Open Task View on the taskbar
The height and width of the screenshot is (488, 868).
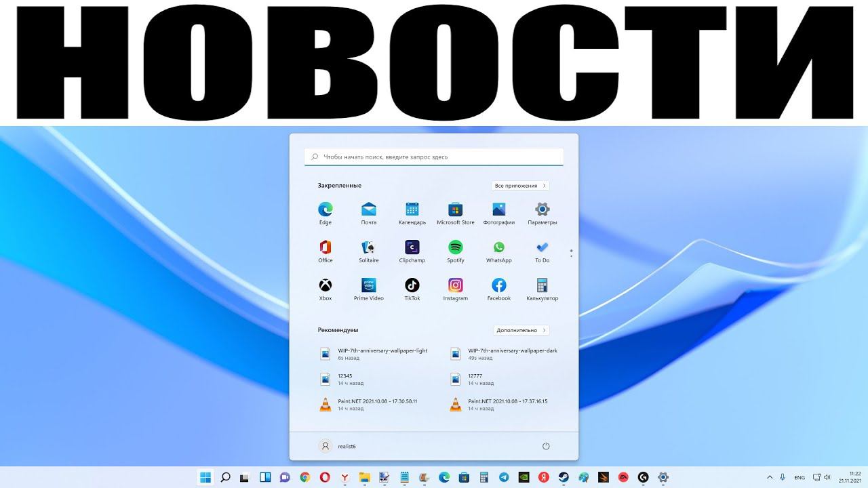[x=245, y=477]
